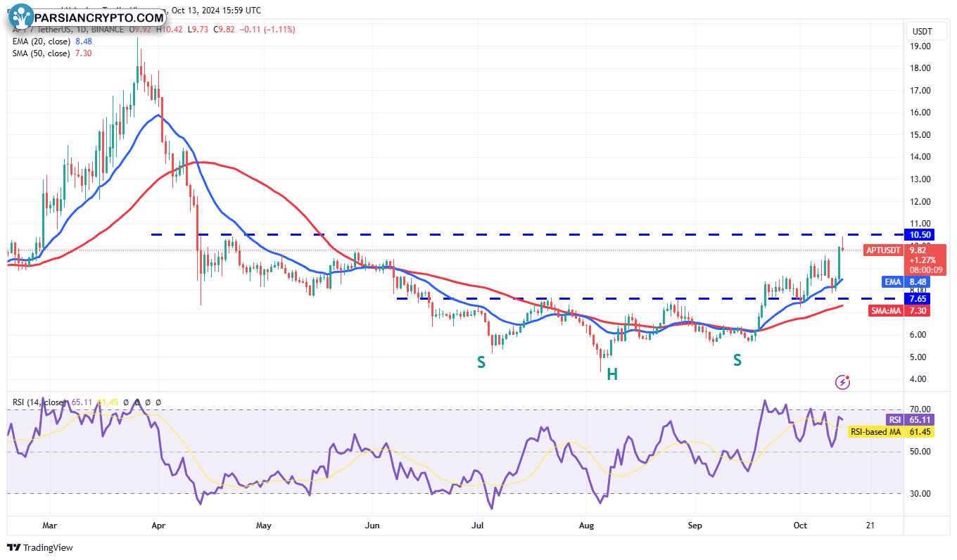Click the blue EMA scale tag
This screenshot has width=957, height=560.
(x=892, y=281)
